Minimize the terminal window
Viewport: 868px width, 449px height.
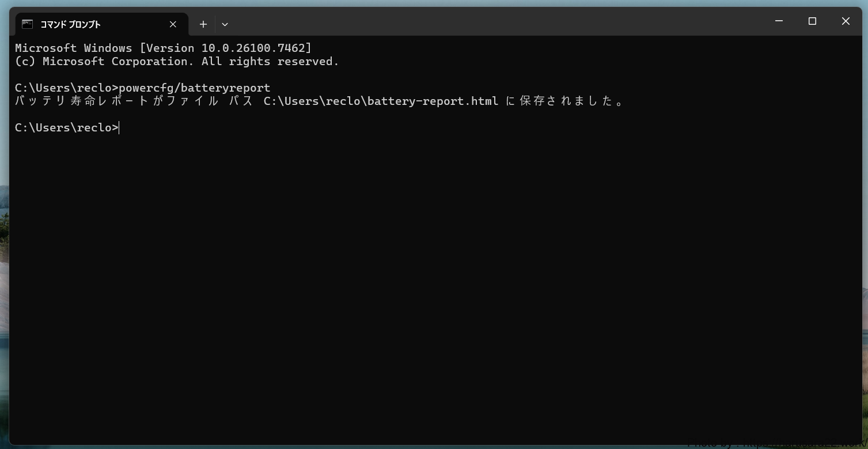(779, 21)
